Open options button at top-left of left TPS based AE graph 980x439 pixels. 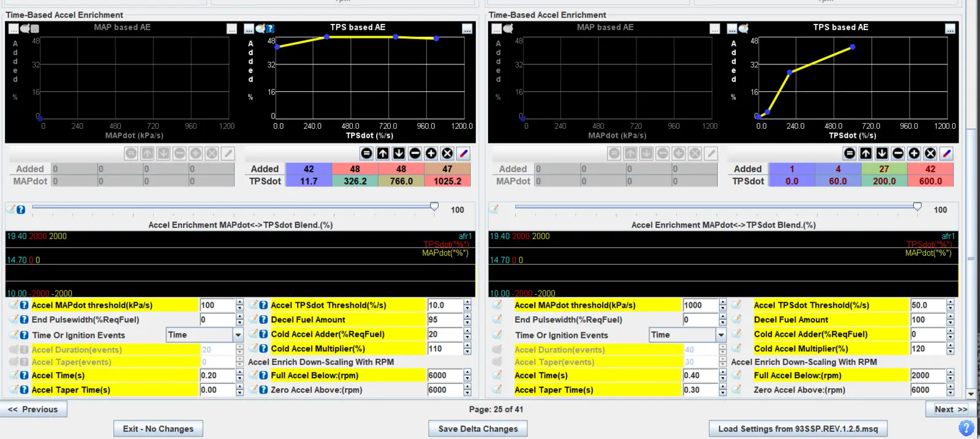249,28
